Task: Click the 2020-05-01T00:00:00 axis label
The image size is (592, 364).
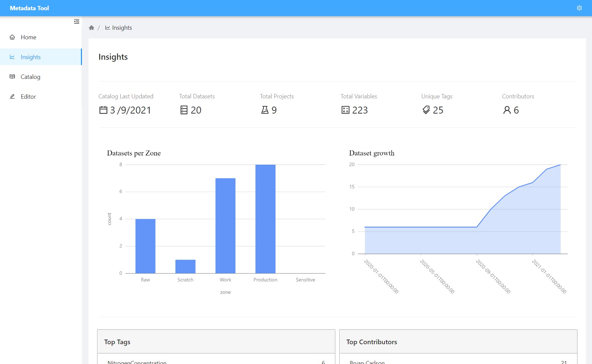Action: click(437, 277)
